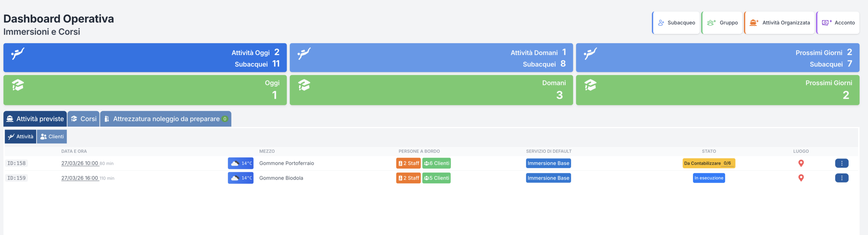868x235 pixels.
Task: Click diver icon in Prossimi Giorni card
Action: tap(590, 54)
